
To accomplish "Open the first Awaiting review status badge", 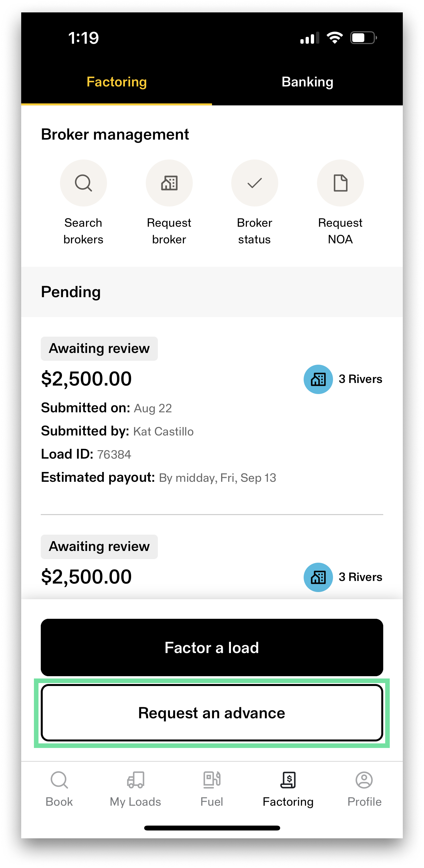I will [x=99, y=348].
